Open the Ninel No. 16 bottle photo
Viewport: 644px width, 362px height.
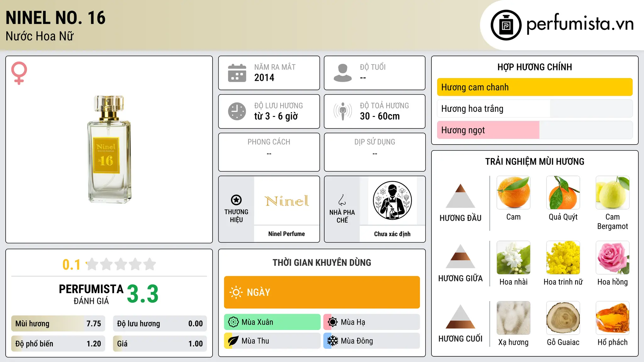coord(109,149)
